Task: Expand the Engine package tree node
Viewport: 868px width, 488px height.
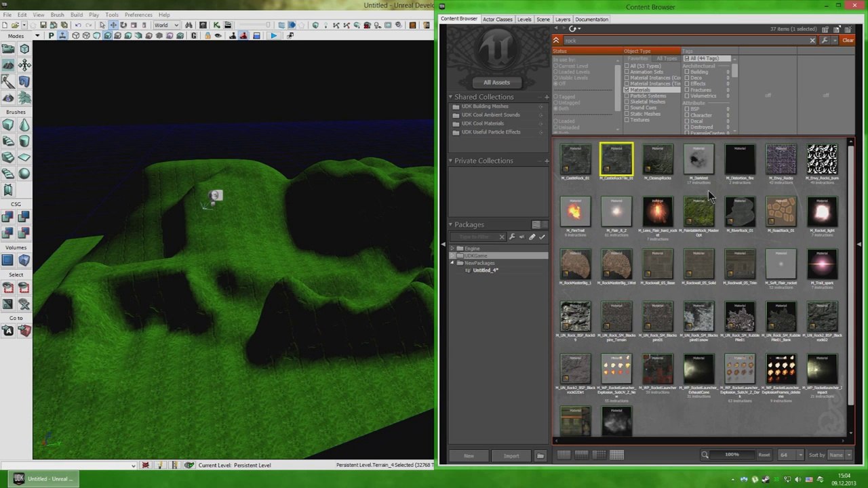Action: click(x=452, y=249)
